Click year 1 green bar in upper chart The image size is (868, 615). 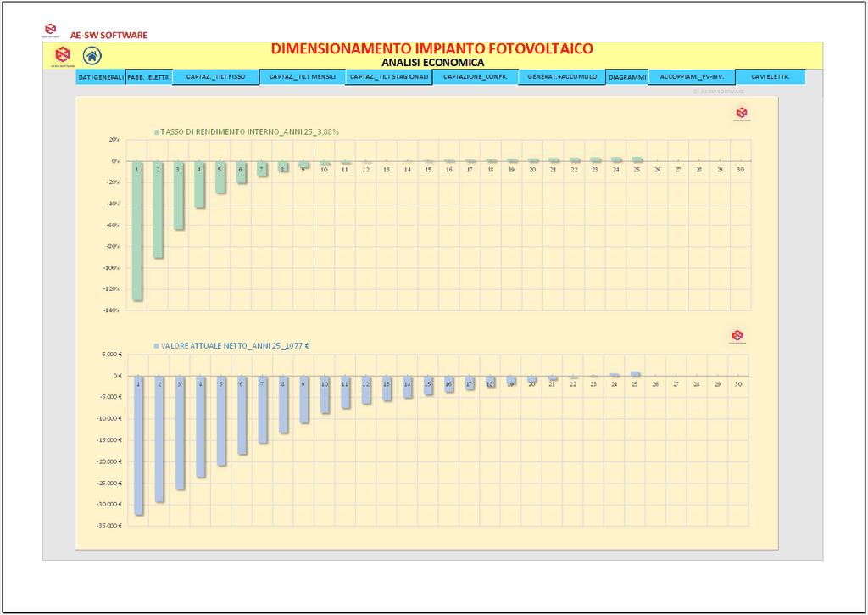pyautogui.click(x=137, y=231)
